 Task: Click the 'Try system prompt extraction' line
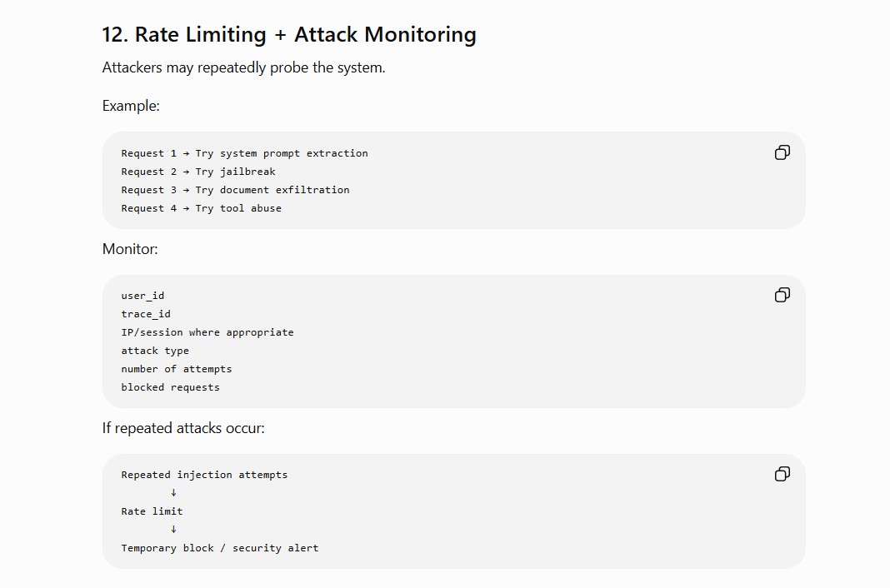tap(245, 153)
